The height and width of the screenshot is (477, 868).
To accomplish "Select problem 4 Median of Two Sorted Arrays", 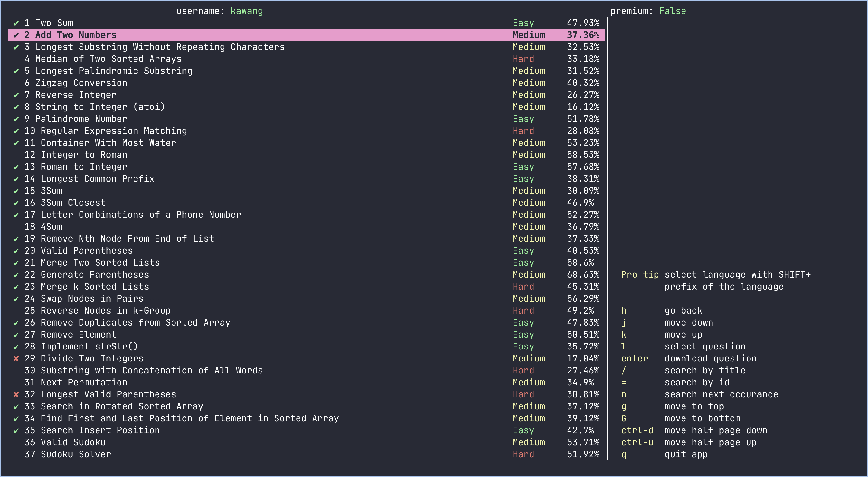I will (x=108, y=59).
